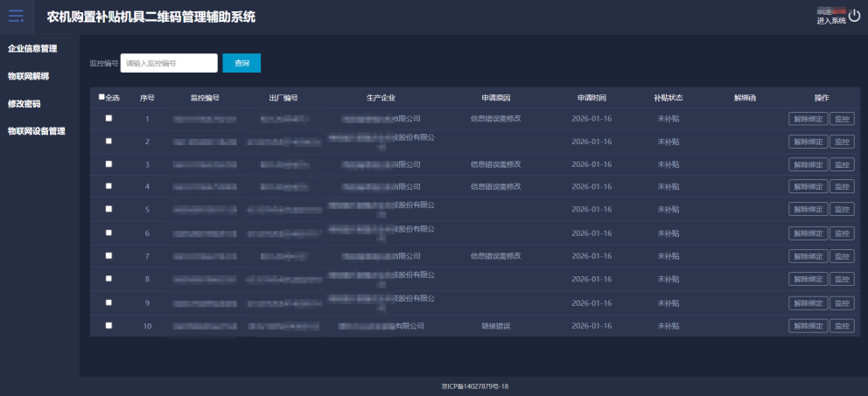Viewport: 868px width, 396px height.
Task: Check the checkbox for row 1
Action: click(x=108, y=118)
